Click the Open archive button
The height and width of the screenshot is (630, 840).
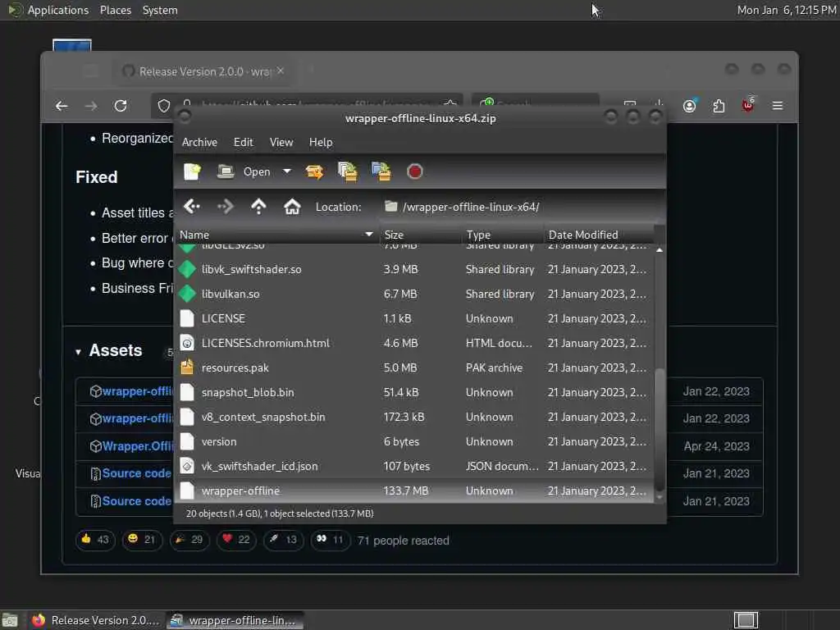click(244, 171)
